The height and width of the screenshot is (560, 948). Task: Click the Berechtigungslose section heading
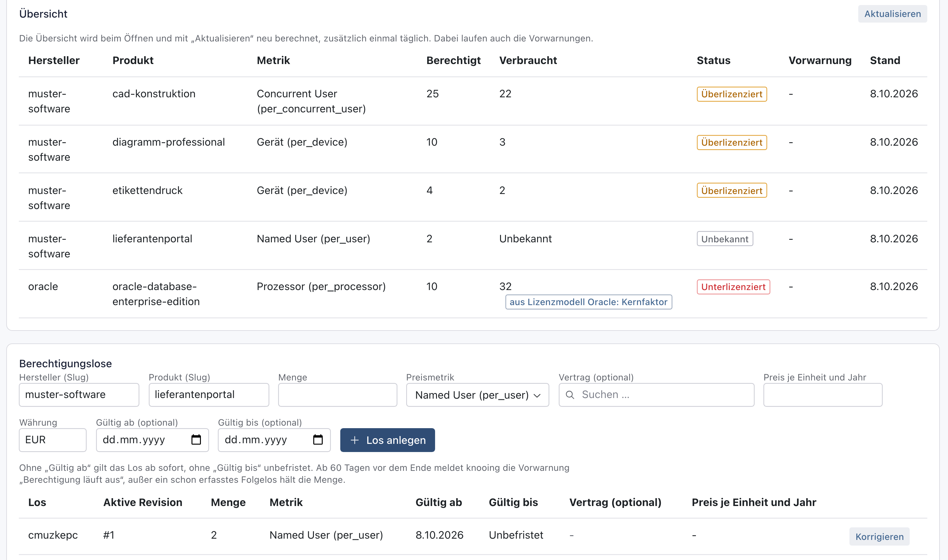(x=65, y=363)
